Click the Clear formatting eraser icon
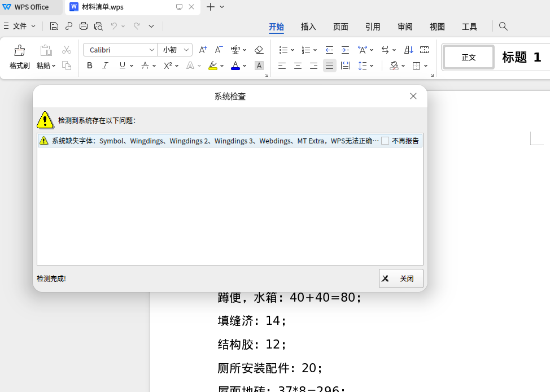 (259, 50)
